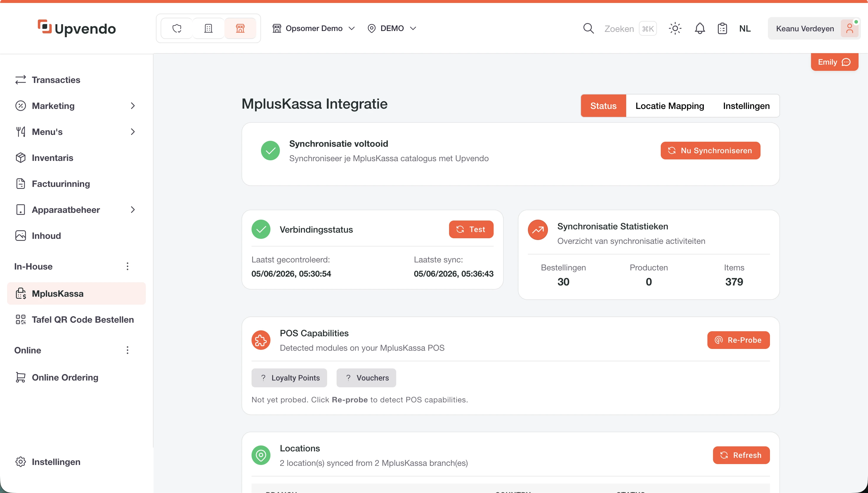Viewport: 868px width, 493px height.
Task: Open the DEMO location dropdown
Action: click(392, 28)
